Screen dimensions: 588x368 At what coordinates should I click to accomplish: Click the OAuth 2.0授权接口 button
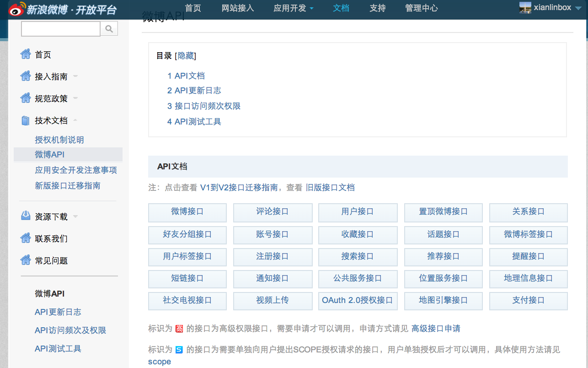tap(358, 301)
